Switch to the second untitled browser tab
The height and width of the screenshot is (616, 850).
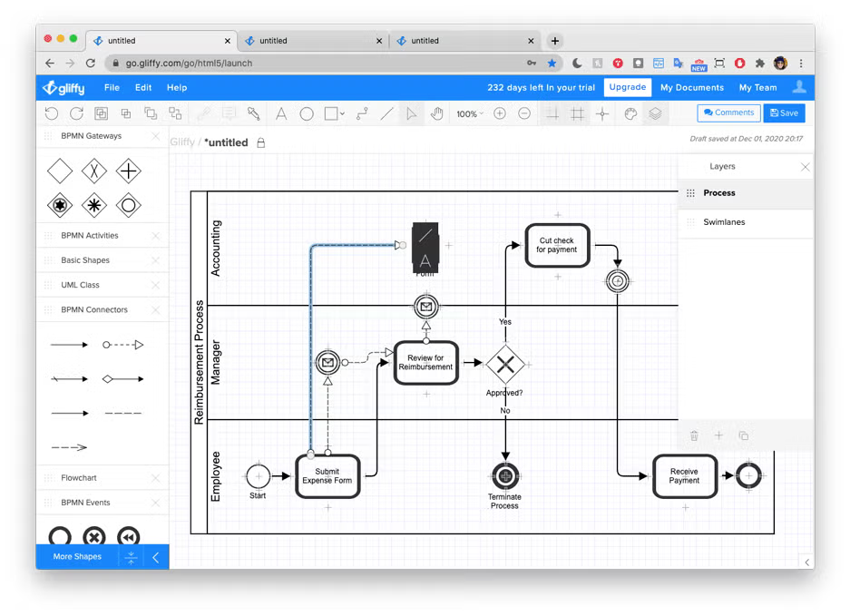(x=313, y=41)
